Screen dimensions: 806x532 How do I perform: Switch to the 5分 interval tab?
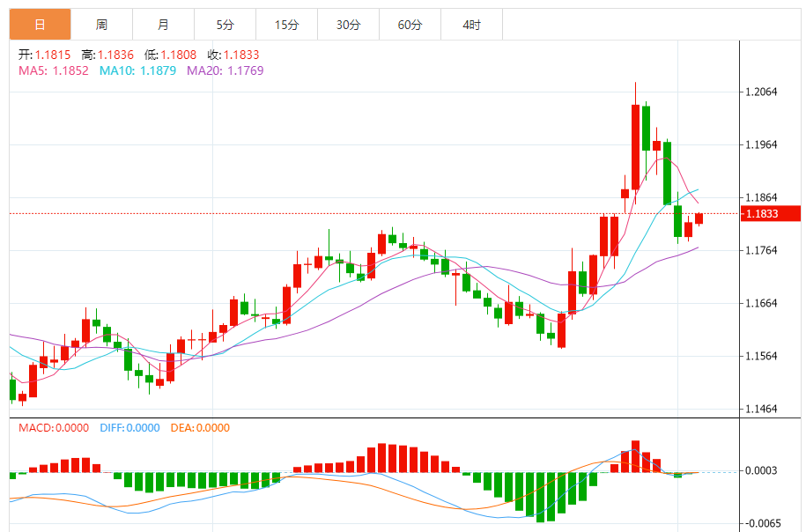225,25
